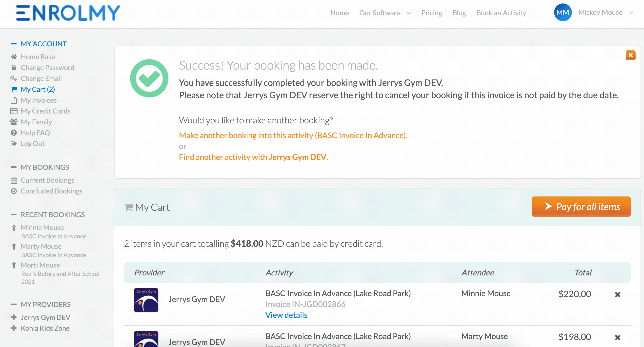Click Activity column header

pyautogui.click(x=279, y=272)
